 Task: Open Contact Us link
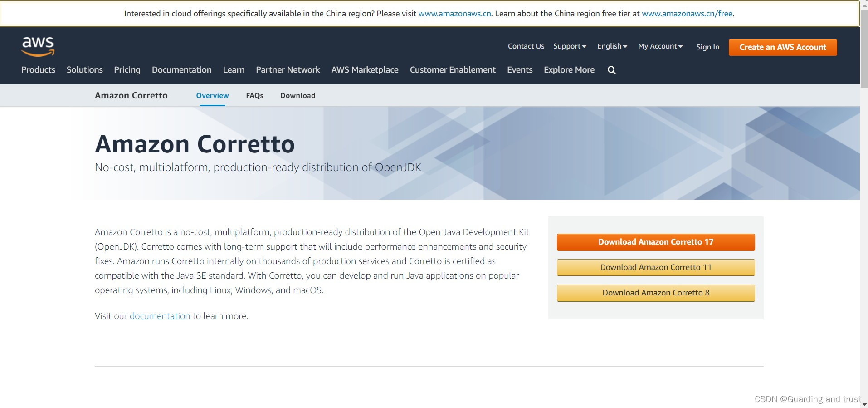tap(526, 46)
